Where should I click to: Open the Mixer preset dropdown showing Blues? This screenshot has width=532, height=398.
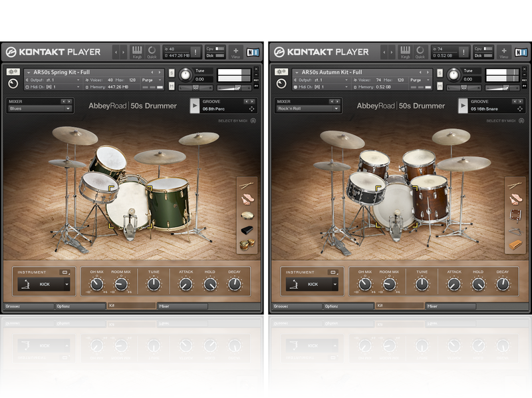39,108
